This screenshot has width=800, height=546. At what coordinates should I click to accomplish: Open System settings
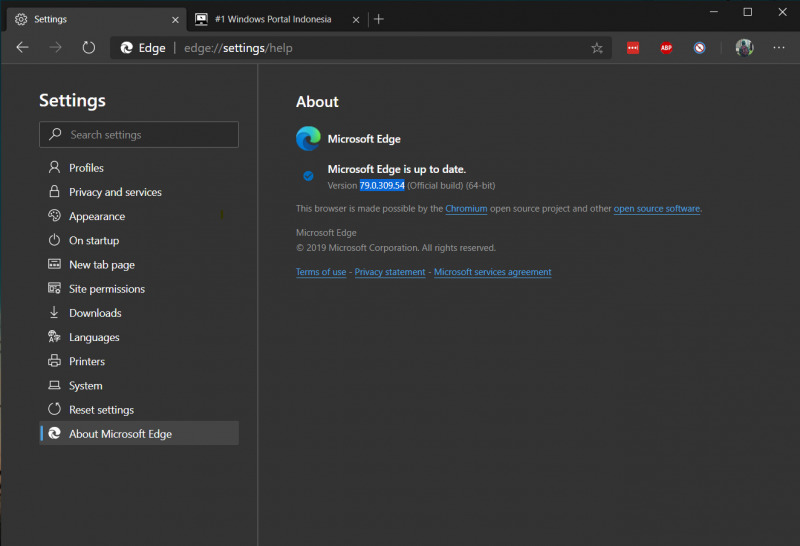click(139, 386)
